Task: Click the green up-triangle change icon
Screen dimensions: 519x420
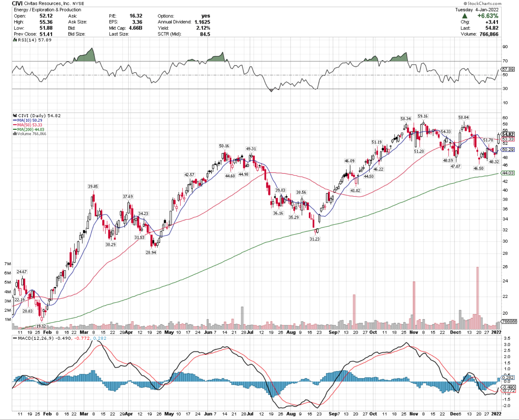Action: click(x=465, y=16)
